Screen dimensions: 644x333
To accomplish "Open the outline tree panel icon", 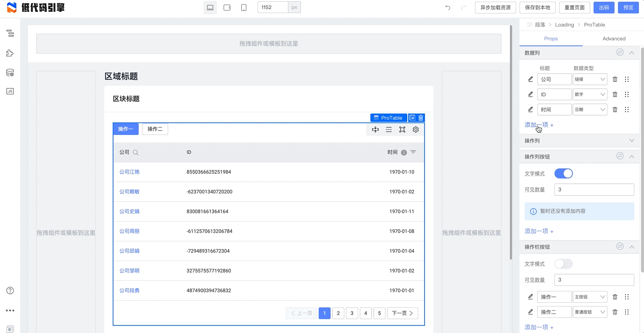I will 10,33.
